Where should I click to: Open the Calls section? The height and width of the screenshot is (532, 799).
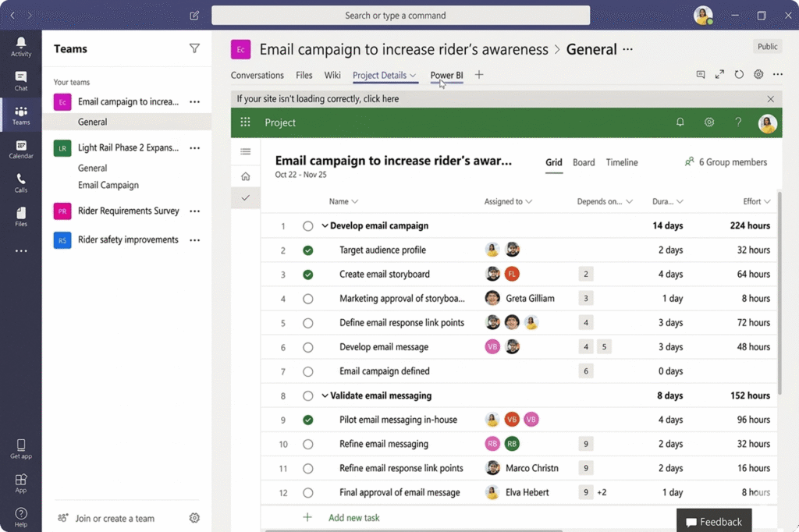pos(21,183)
